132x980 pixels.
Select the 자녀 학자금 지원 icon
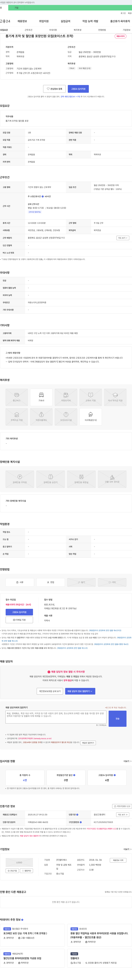tap(115, 397)
